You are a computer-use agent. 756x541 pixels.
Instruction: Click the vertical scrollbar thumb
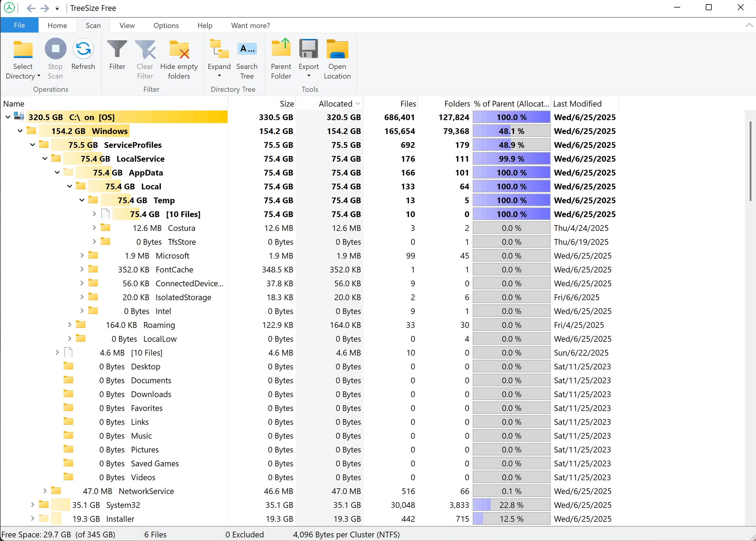click(x=750, y=162)
